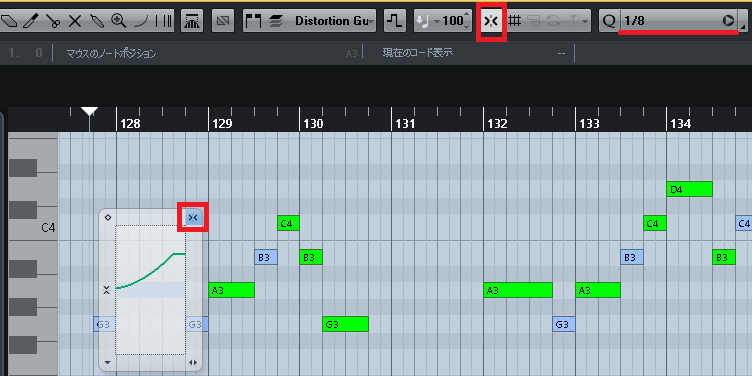This screenshot has width=752, height=376.
Task: Click bar 129 in the ruler
Action: tap(222, 124)
